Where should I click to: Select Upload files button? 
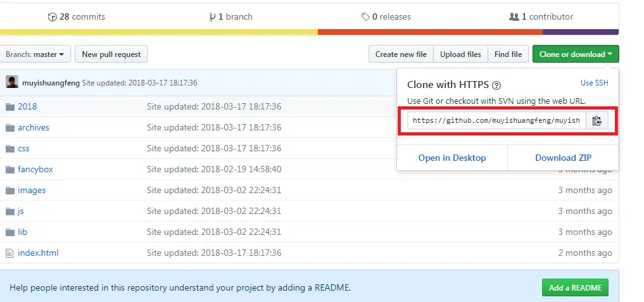tap(460, 54)
